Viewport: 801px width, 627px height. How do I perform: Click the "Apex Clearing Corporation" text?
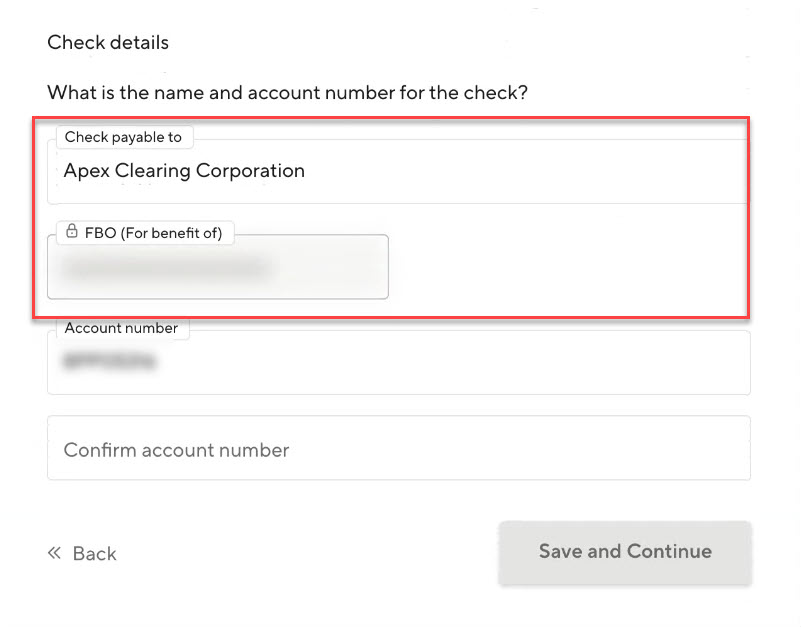[184, 171]
